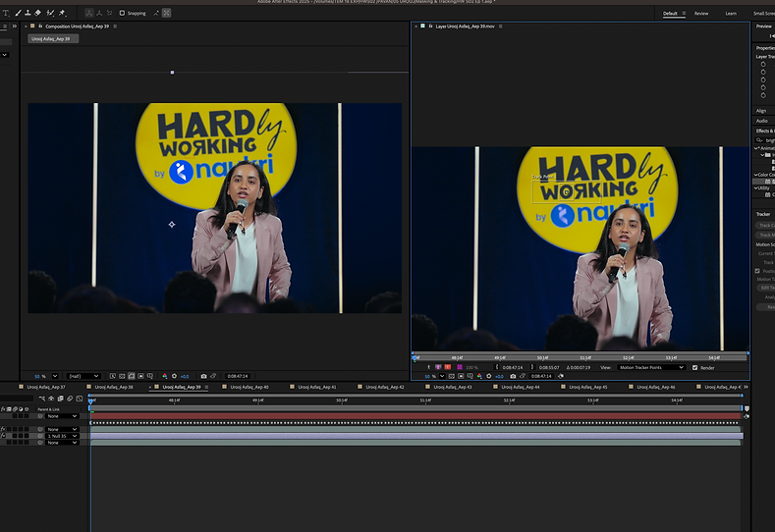
Task: Select the Type tool in the toolbar
Action: point(6,13)
